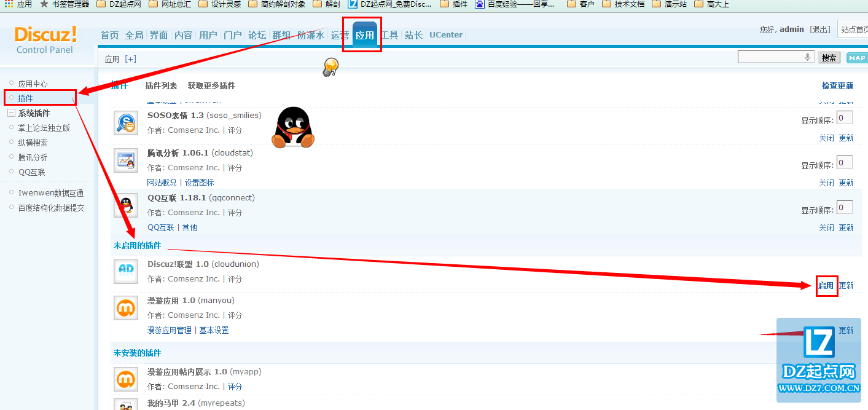Open the 腾讯分析 cloudstat plugin icon
868x410 pixels.
(126, 160)
